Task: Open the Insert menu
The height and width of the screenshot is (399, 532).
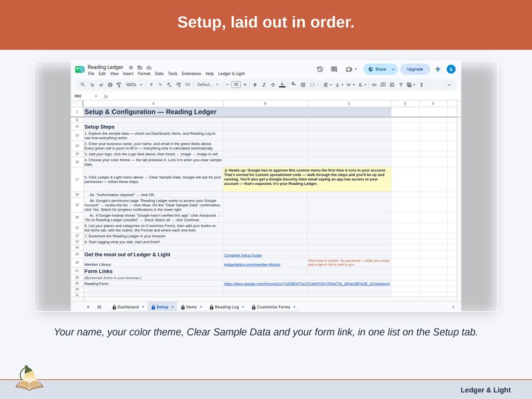Action: click(128, 74)
